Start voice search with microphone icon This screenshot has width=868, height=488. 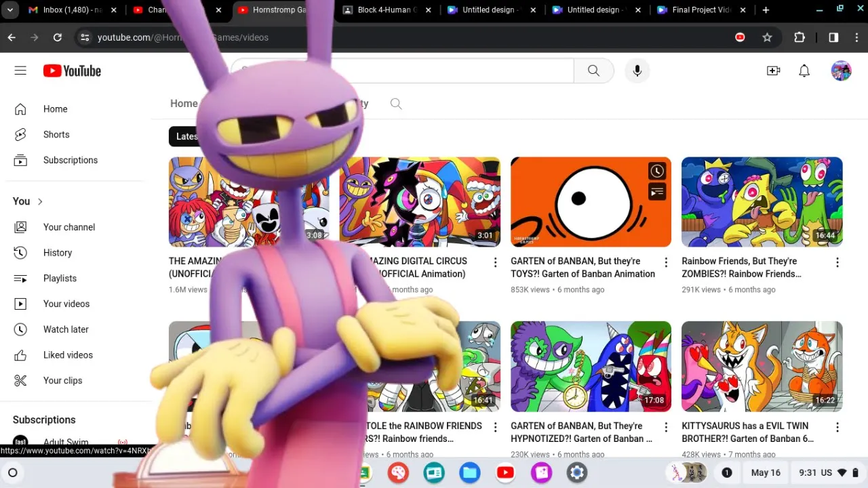pos(637,70)
